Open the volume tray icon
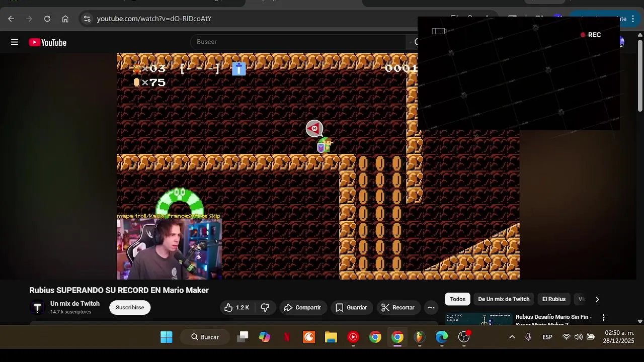 (x=579, y=337)
